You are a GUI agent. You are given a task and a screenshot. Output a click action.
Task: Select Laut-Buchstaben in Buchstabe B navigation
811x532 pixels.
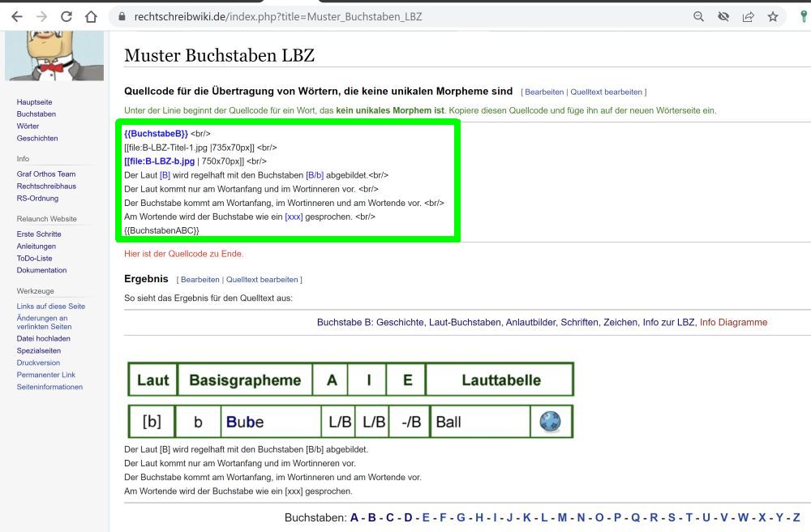click(x=465, y=322)
